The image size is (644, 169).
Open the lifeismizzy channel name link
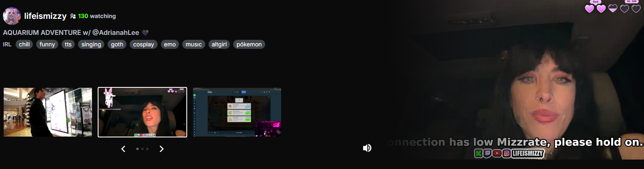click(45, 16)
